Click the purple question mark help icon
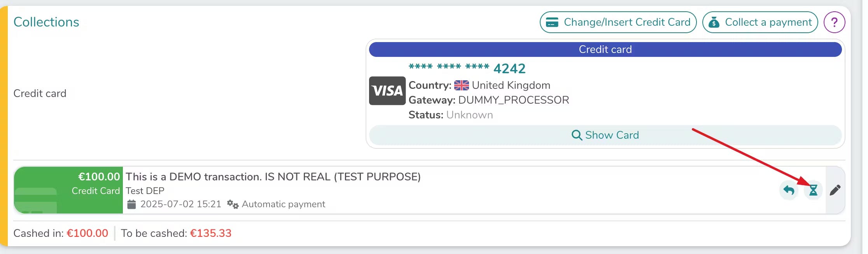Image resolution: width=868 pixels, height=254 pixels. point(834,22)
